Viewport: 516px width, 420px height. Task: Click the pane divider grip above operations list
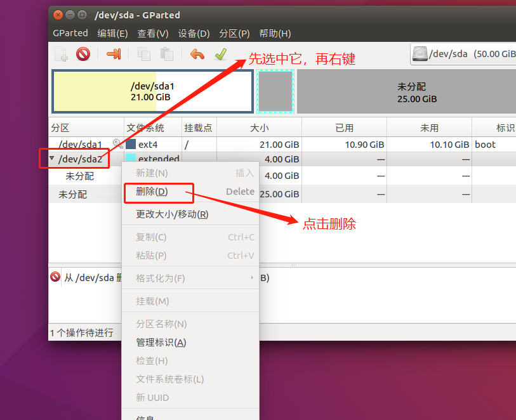[x=294, y=265]
